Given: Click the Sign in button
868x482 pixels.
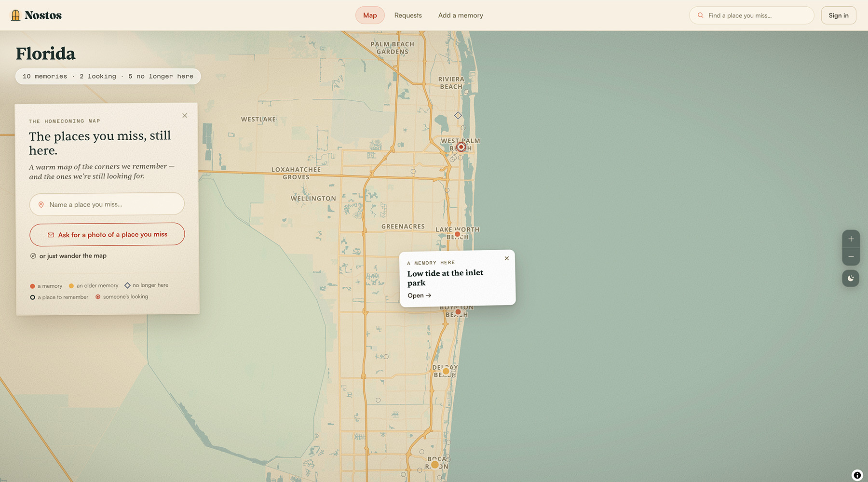Looking at the screenshot, I should pyautogui.click(x=839, y=15).
